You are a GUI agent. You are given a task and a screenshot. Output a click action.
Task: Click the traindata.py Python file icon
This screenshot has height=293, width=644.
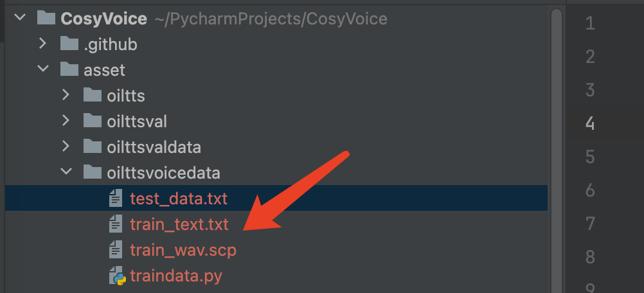click(116, 276)
